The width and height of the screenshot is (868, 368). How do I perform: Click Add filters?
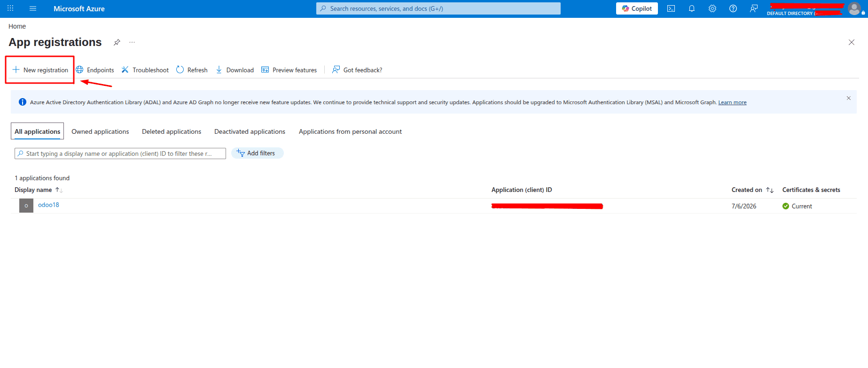coord(257,153)
